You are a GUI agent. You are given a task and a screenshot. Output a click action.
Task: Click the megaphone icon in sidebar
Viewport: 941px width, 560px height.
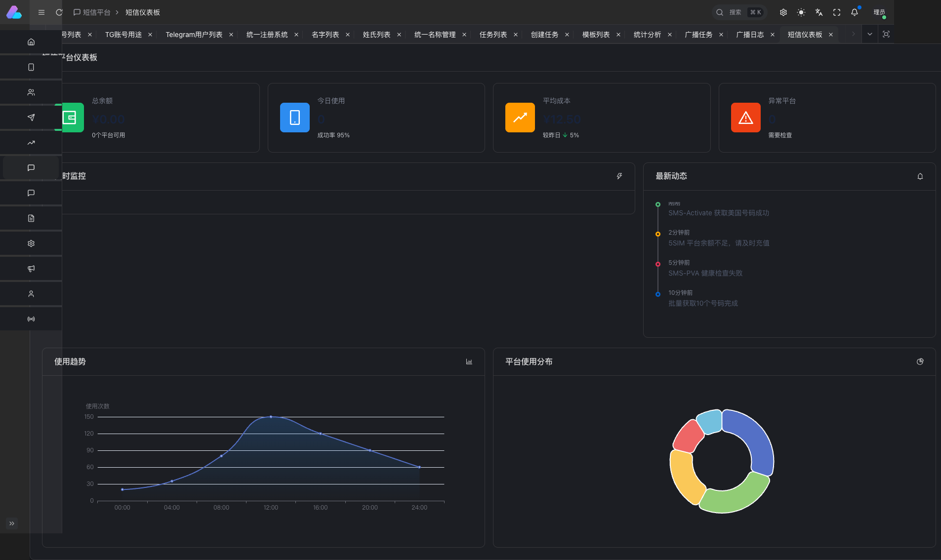(x=31, y=269)
